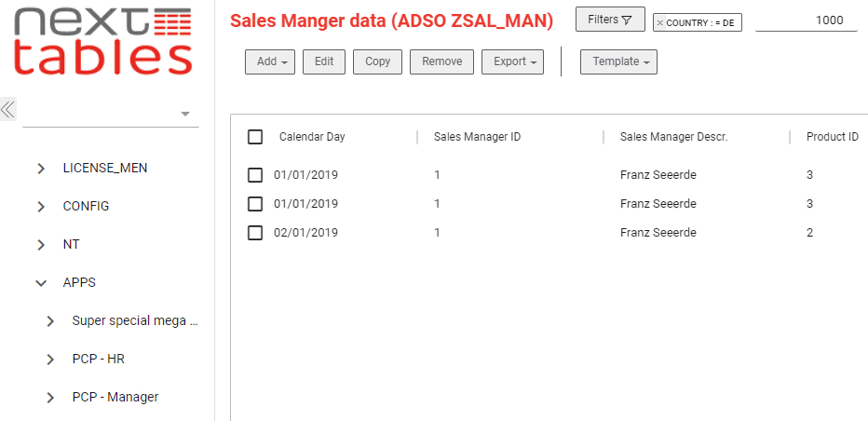
Task: Expand the NT tree node
Action: pyautogui.click(x=40, y=245)
